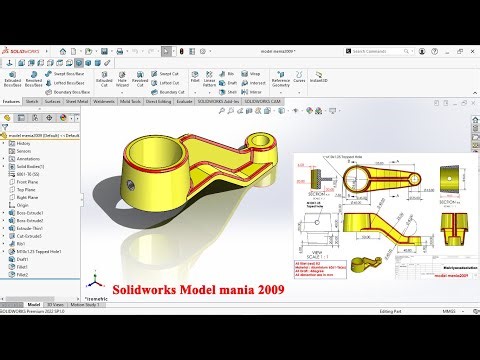Switch to the Sketch tab
The width and height of the screenshot is (480, 360).
click(x=32, y=101)
